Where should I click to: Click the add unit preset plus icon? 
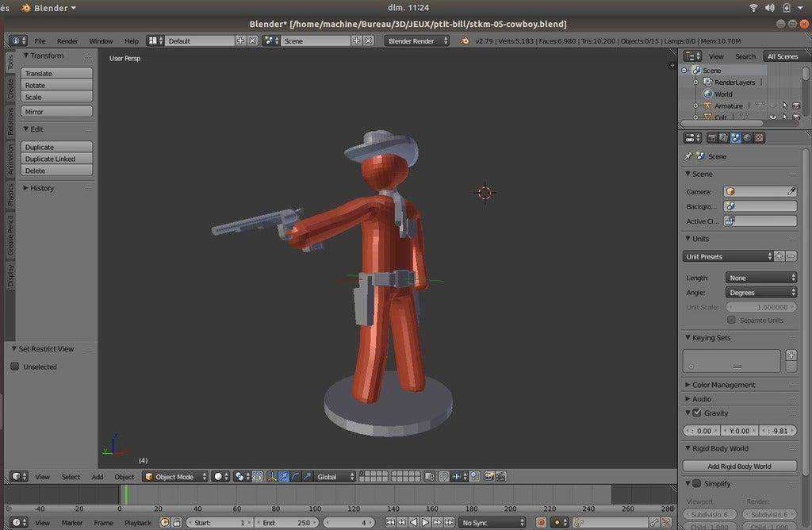coord(779,256)
